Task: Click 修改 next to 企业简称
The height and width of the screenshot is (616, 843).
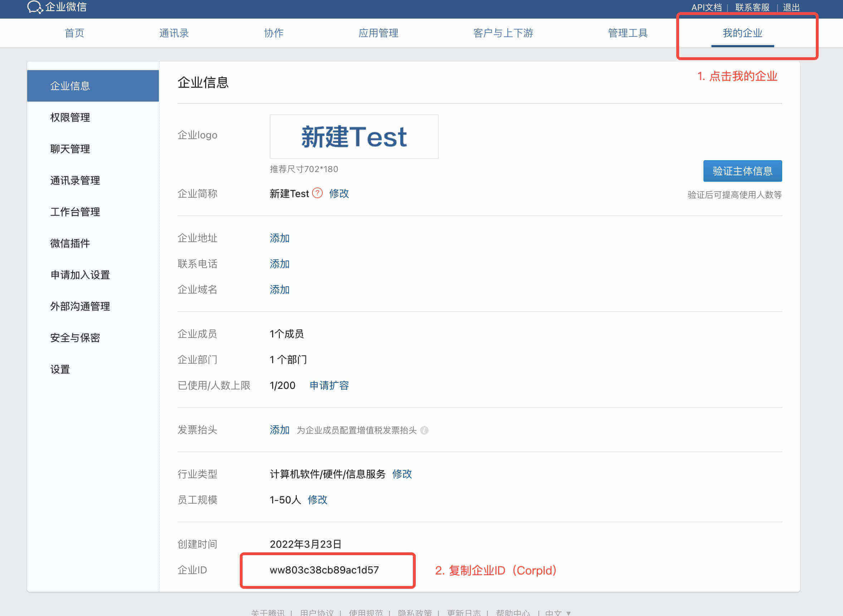Action: [339, 194]
